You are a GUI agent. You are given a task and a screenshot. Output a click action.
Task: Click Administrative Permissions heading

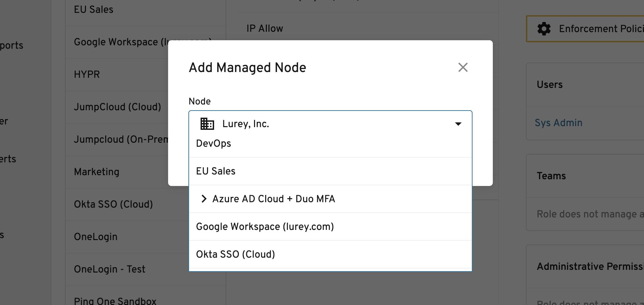590,266
